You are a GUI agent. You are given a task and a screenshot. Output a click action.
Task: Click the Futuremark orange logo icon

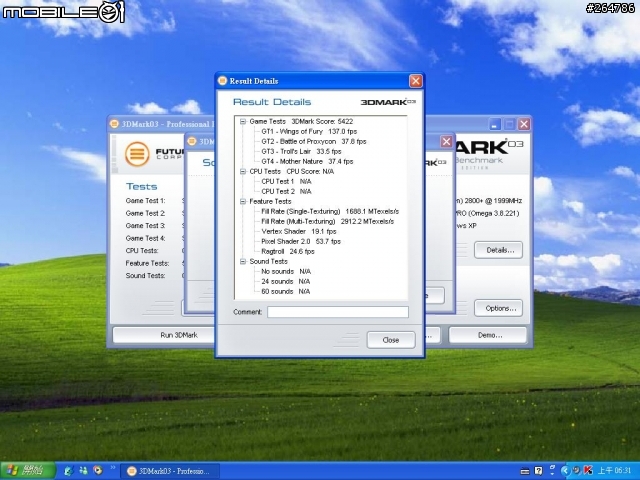coord(137,154)
